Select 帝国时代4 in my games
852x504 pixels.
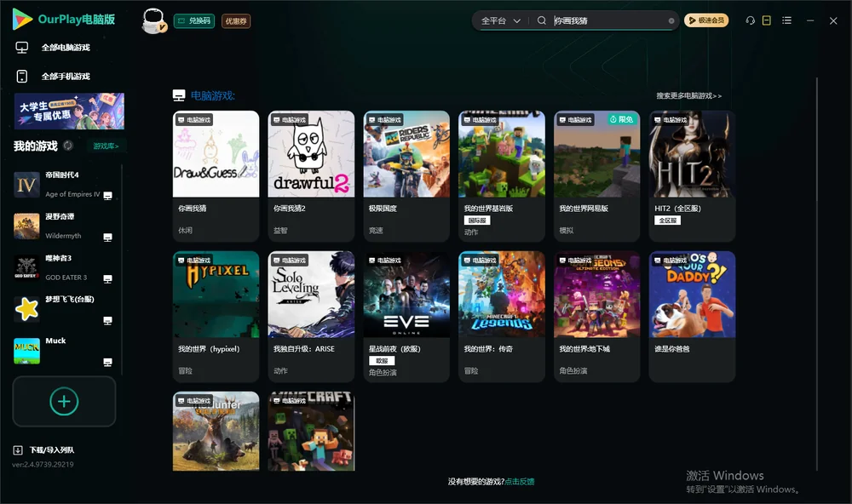tap(64, 185)
